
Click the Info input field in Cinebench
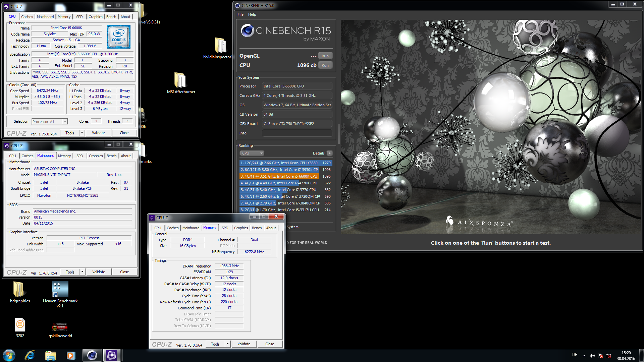click(x=297, y=133)
